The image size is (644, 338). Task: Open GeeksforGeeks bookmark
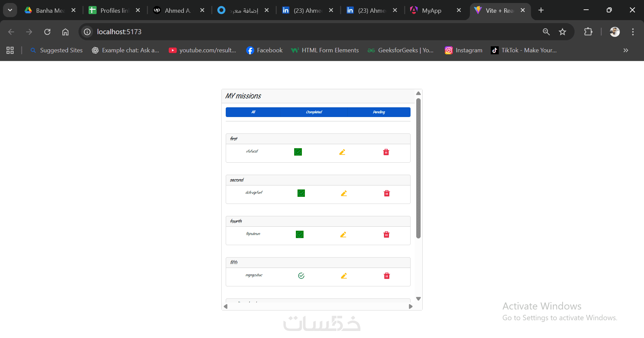[x=400, y=50]
